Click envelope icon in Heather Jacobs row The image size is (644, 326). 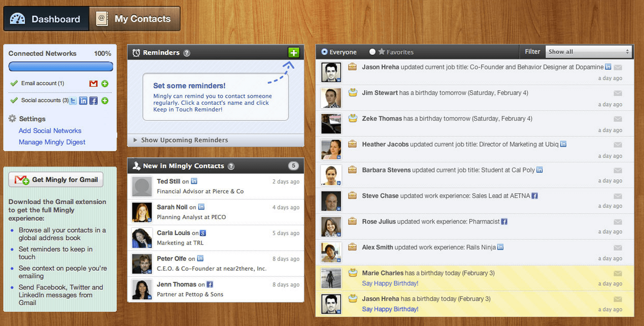[x=618, y=145]
